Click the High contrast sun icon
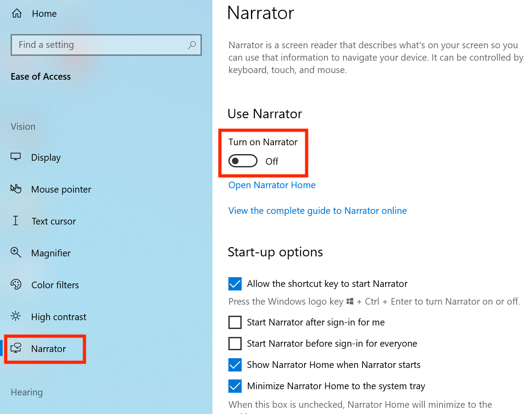The height and width of the screenshot is (414, 532). click(16, 316)
